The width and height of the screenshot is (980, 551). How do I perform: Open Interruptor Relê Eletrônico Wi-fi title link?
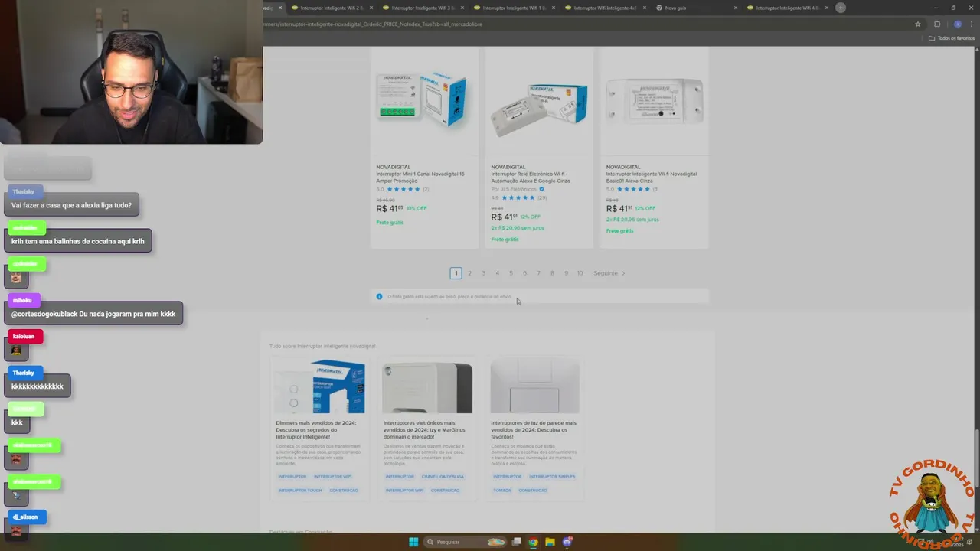[x=531, y=178]
